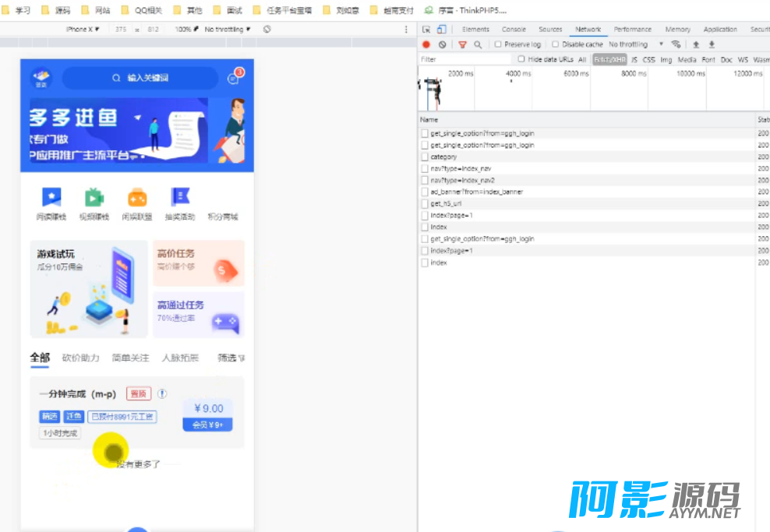Toggle the Fetch/XHR filter

click(610, 59)
